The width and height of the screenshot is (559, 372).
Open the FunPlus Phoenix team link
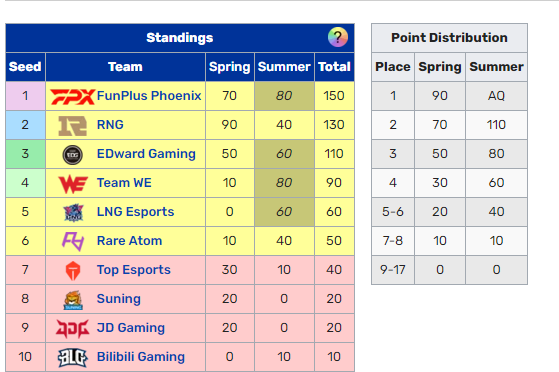click(x=149, y=96)
